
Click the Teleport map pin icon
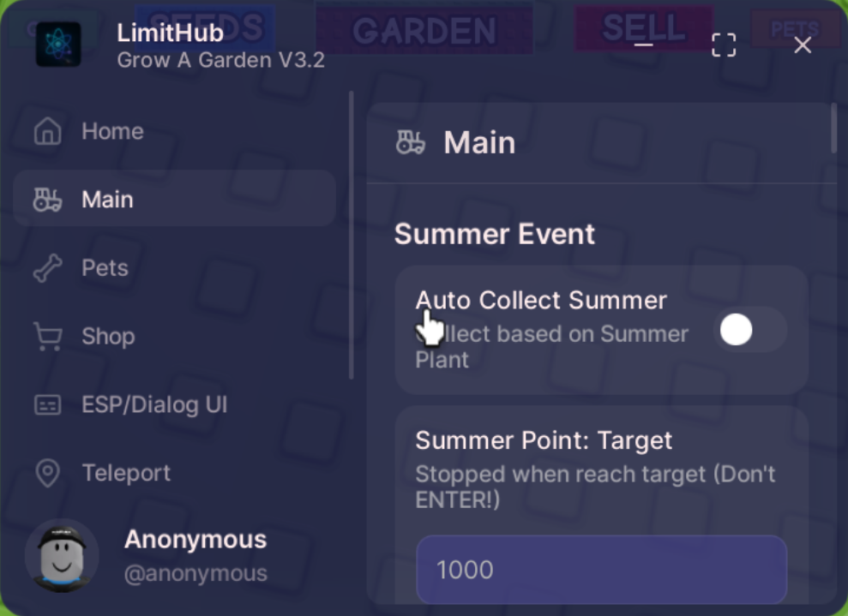click(48, 473)
